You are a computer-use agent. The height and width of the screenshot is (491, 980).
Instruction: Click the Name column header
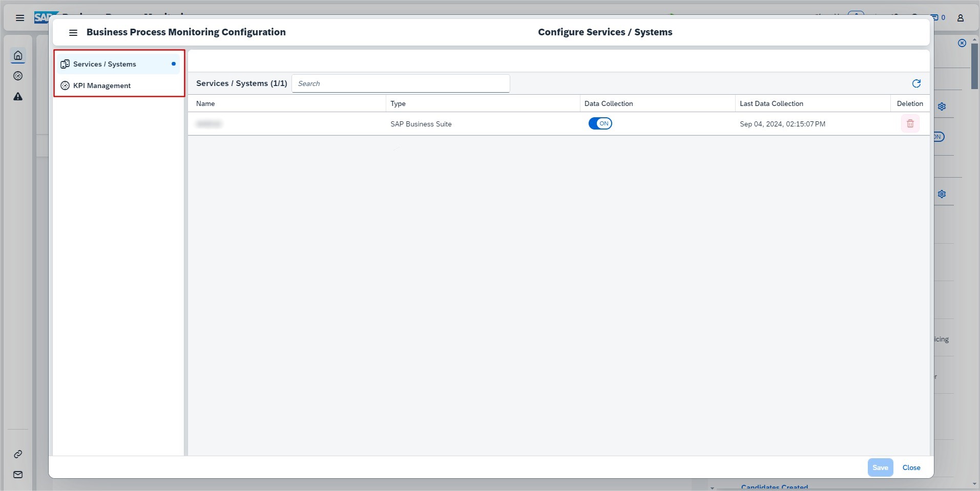point(205,103)
